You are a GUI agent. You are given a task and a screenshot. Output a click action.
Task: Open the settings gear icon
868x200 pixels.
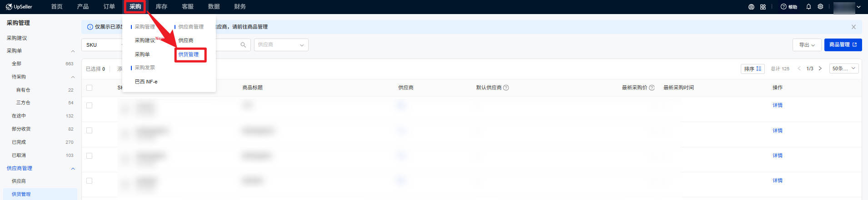pyautogui.click(x=820, y=7)
